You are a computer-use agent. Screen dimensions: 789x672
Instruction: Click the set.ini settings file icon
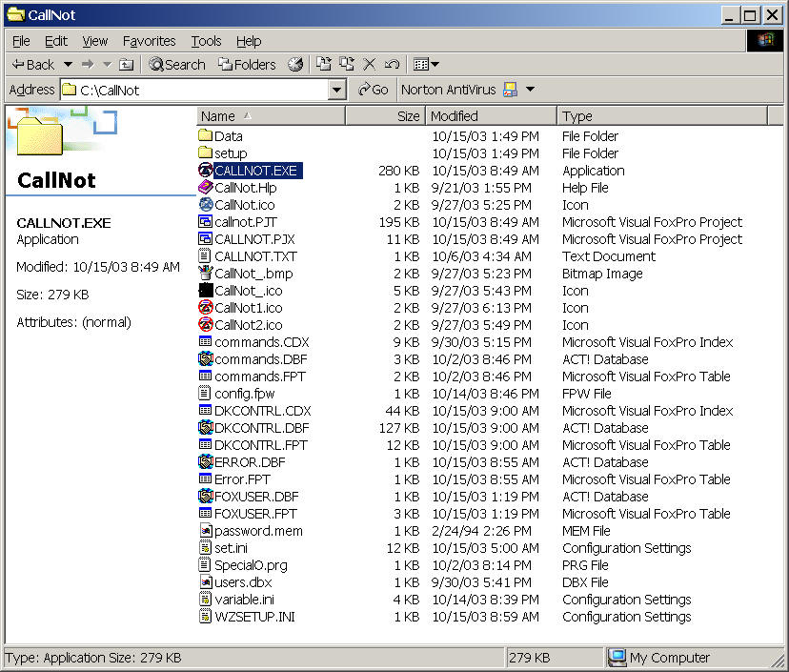pyautogui.click(x=205, y=548)
